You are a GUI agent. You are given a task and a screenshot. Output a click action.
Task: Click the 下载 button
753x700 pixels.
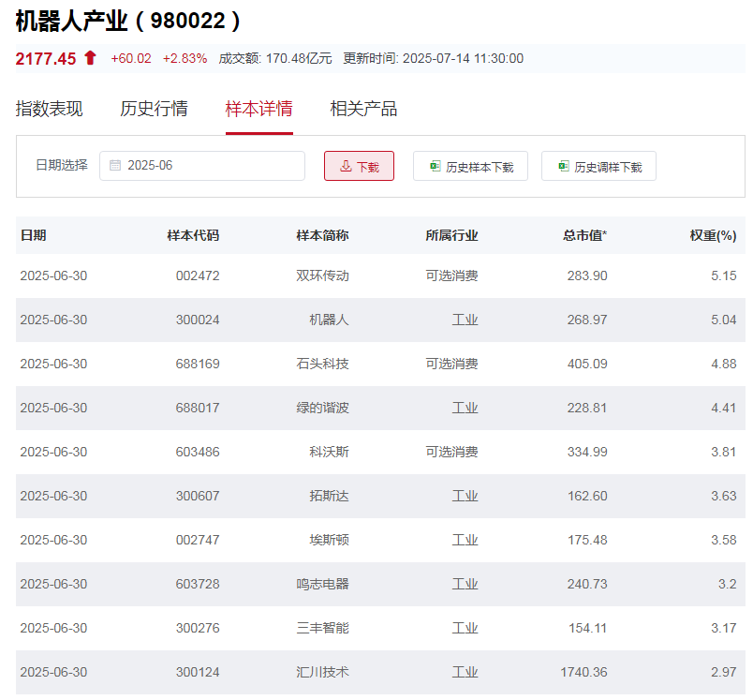[360, 166]
